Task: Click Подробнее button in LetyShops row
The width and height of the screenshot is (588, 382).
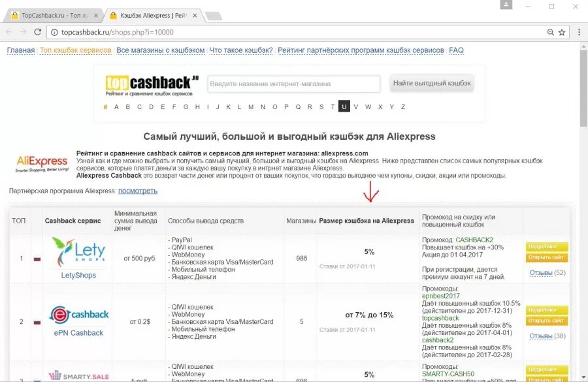Action: (x=547, y=247)
